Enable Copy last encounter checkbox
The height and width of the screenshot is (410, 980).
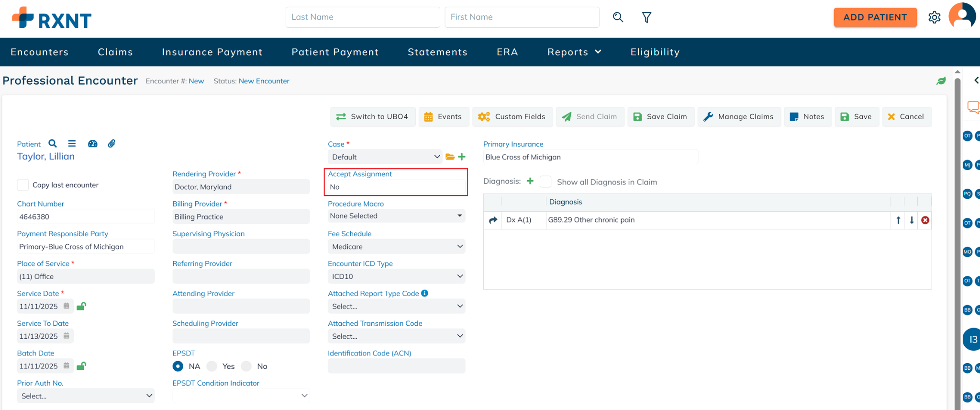pyautogui.click(x=23, y=185)
